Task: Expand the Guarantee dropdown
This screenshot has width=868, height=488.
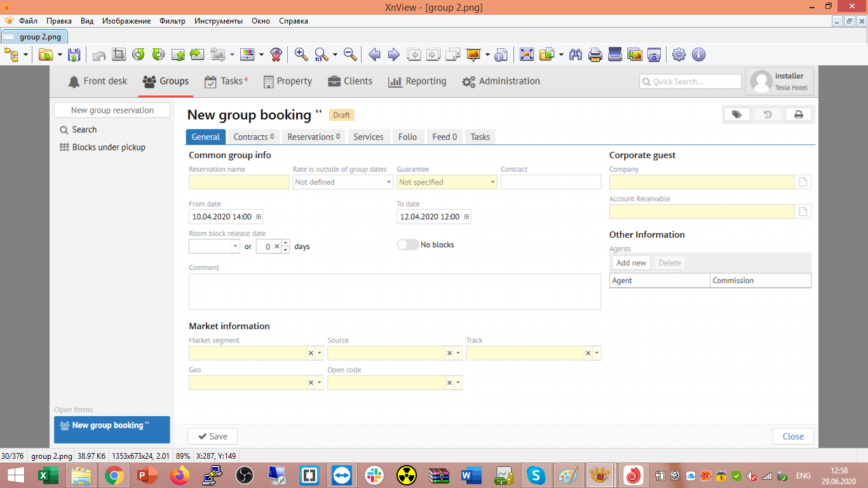Action: (x=492, y=182)
